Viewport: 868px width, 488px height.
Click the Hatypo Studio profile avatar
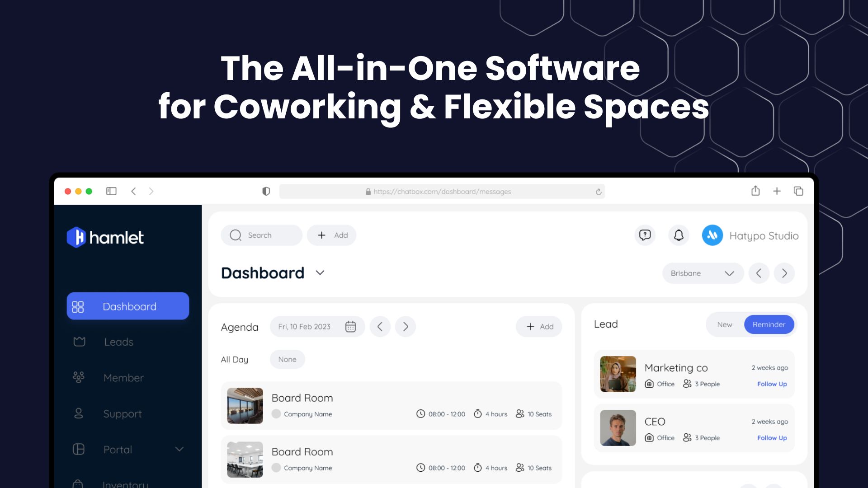(712, 235)
